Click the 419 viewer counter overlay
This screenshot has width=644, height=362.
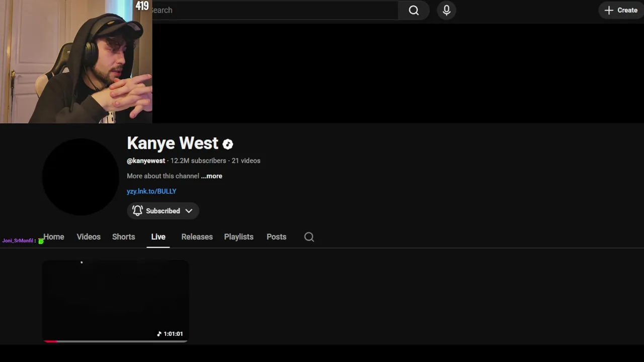coord(142,6)
